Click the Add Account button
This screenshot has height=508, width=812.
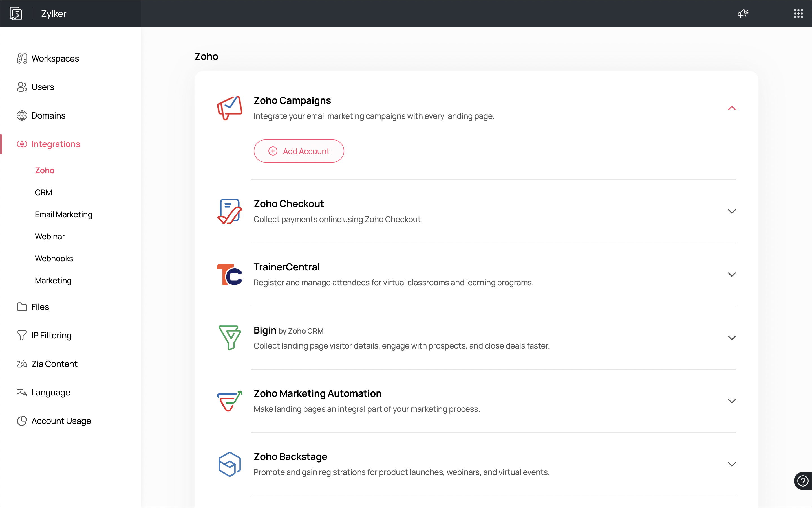point(299,151)
